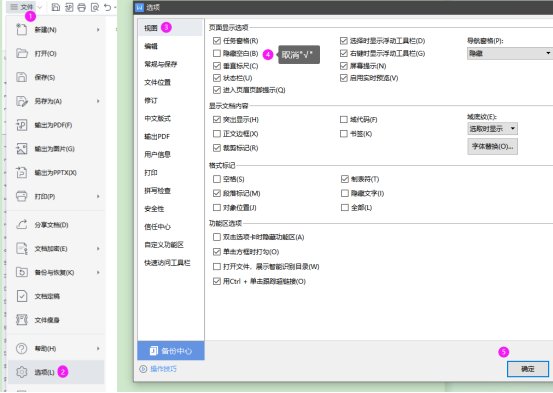The height and width of the screenshot is (393, 553).
Task: Open the 文件 menu button
Action: pos(22,7)
